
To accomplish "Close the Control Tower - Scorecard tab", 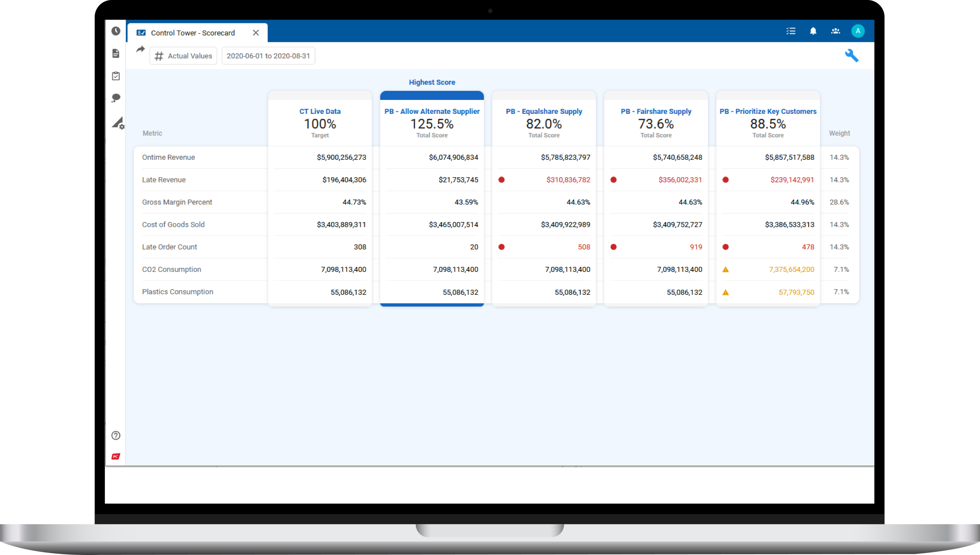I will 256,33.
